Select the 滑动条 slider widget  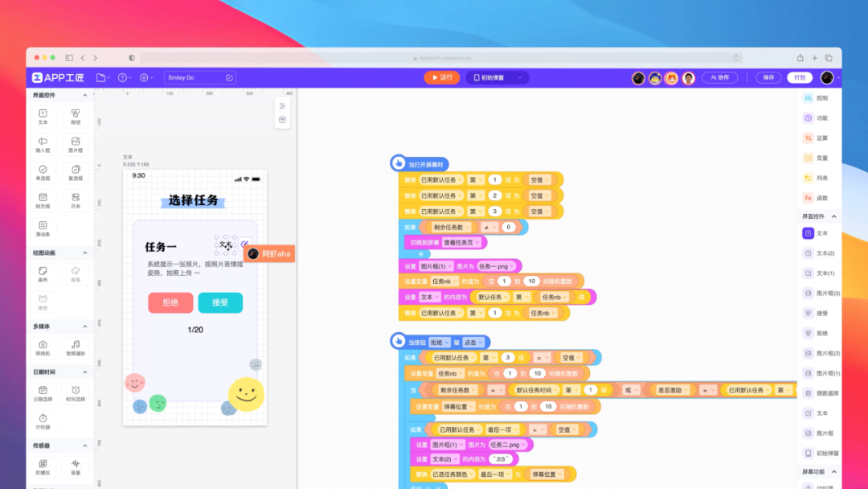point(43,228)
